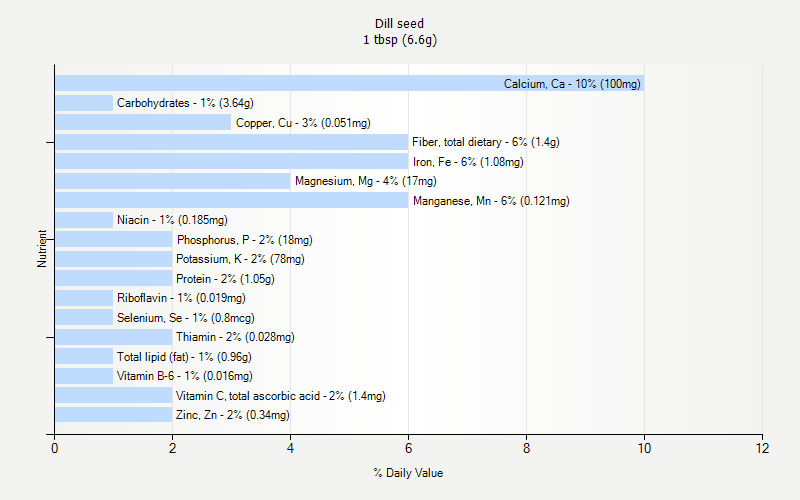Select the 'Carbohydrates - 1% (3.64g)' label
This screenshot has width=800, height=500.
click(185, 103)
